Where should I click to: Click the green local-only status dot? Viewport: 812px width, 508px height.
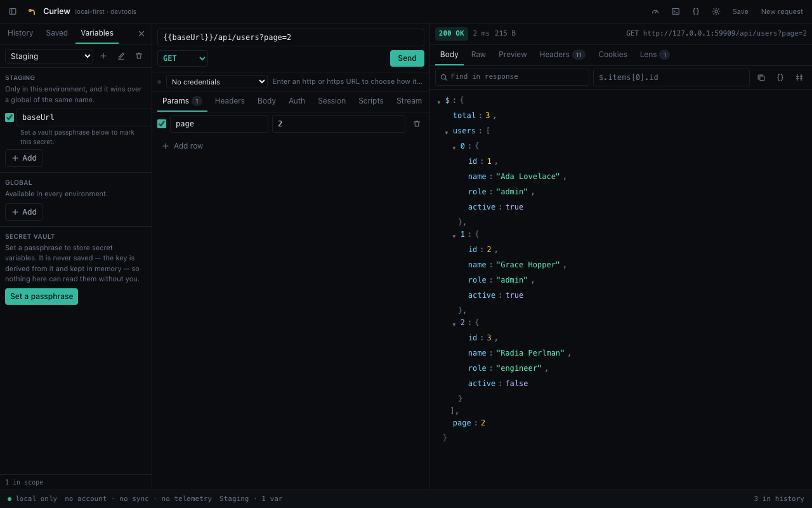[x=10, y=499]
